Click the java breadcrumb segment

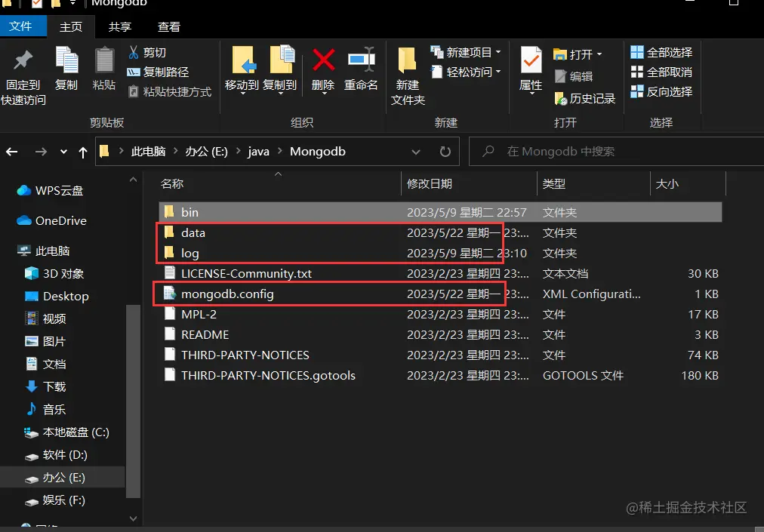pyautogui.click(x=258, y=152)
